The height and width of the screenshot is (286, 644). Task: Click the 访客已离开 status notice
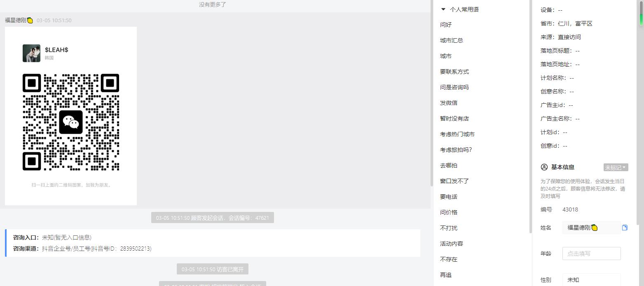pyautogui.click(x=213, y=270)
